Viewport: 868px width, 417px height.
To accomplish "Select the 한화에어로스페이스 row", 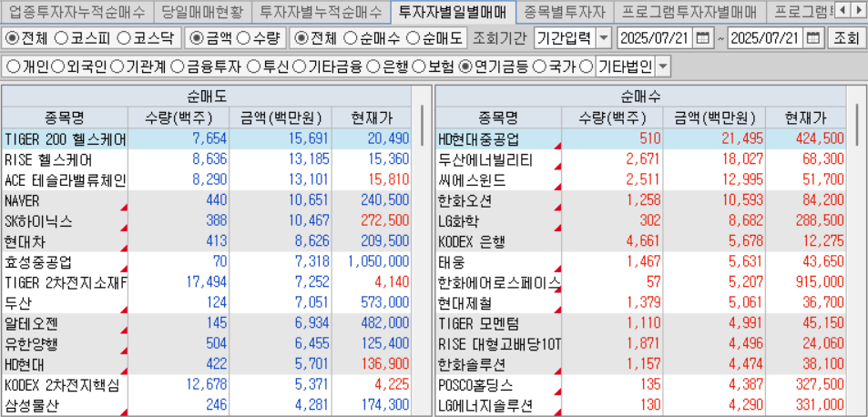I will pos(640,282).
